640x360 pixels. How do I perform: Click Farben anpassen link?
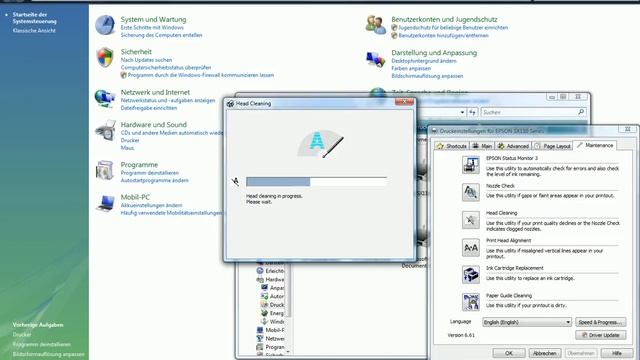coord(411,69)
